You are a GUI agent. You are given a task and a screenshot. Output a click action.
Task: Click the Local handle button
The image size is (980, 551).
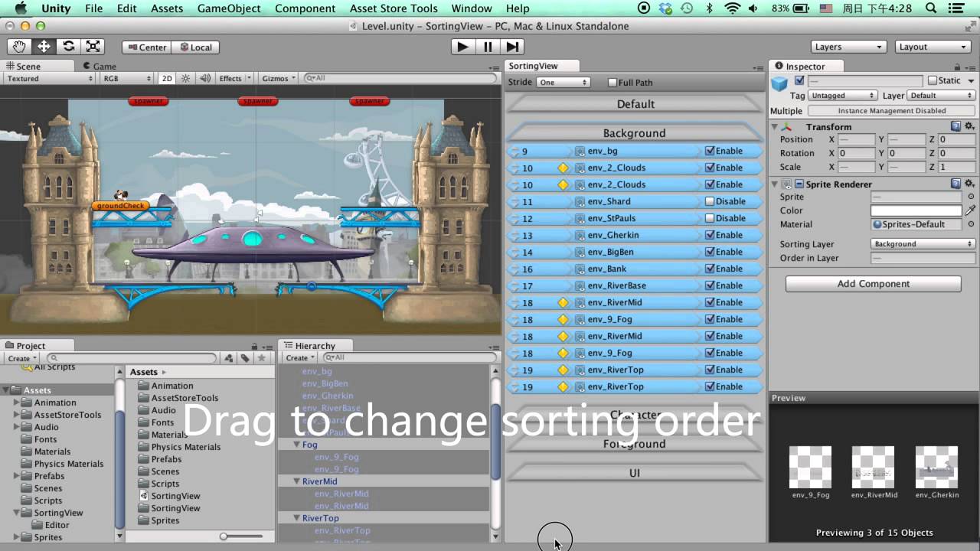click(194, 47)
